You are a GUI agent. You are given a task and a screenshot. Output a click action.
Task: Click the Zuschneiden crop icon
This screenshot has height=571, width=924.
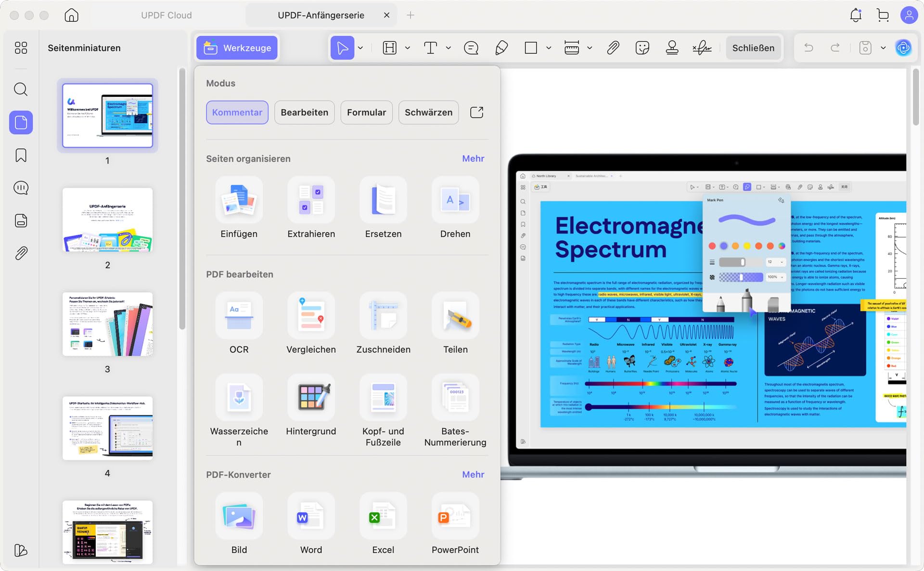pos(383,316)
